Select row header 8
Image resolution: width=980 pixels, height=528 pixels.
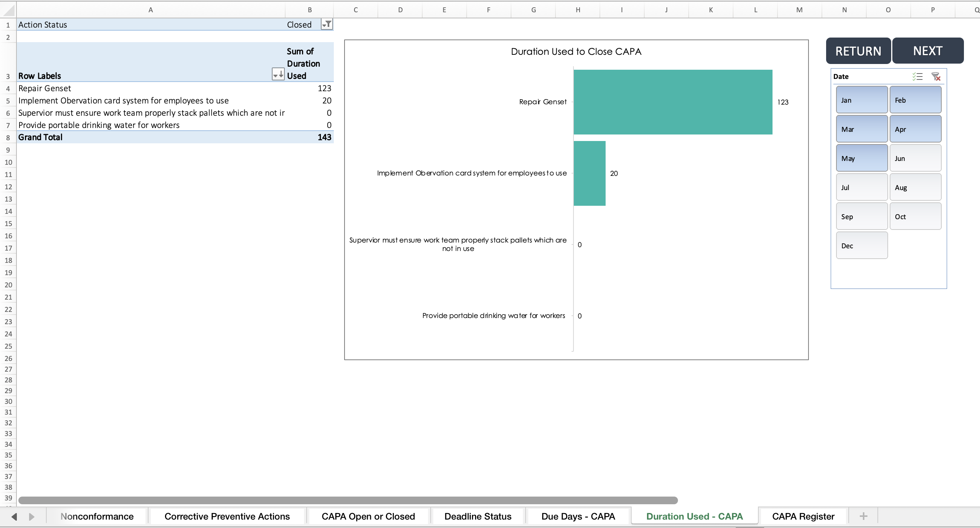tap(8, 137)
